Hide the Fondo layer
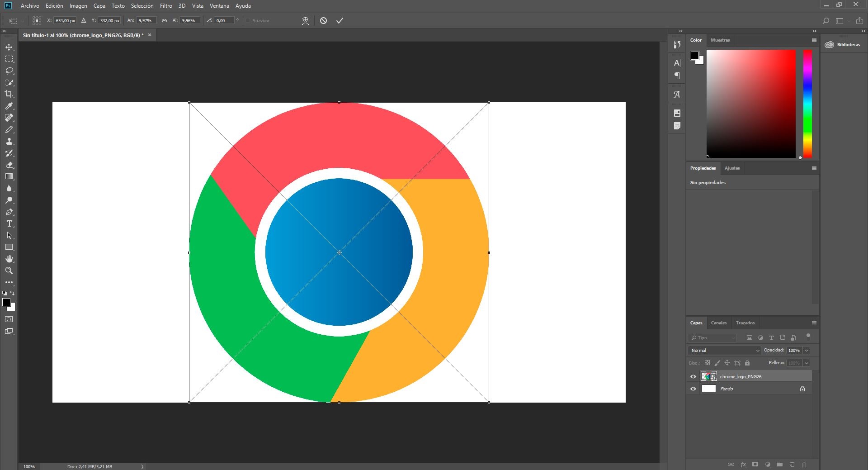The image size is (868, 470). click(x=693, y=389)
